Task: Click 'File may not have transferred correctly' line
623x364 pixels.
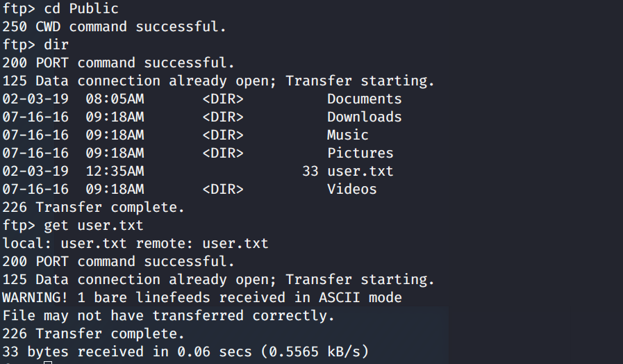Action: click(169, 316)
